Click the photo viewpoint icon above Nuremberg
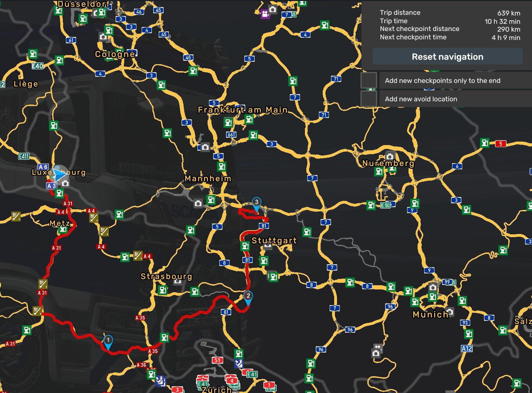The width and height of the screenshot is (532, 393). pos(390,156)
